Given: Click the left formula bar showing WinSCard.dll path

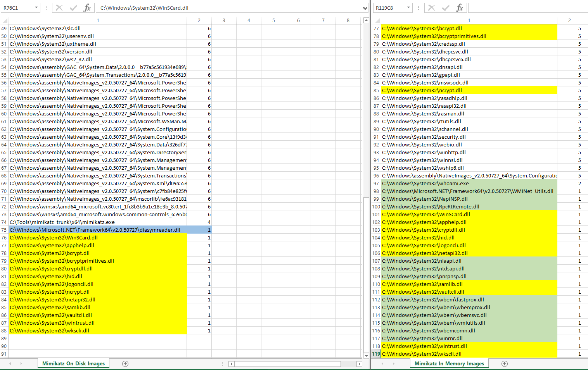Looking at the screenshot, I should [x=229, y=8].
